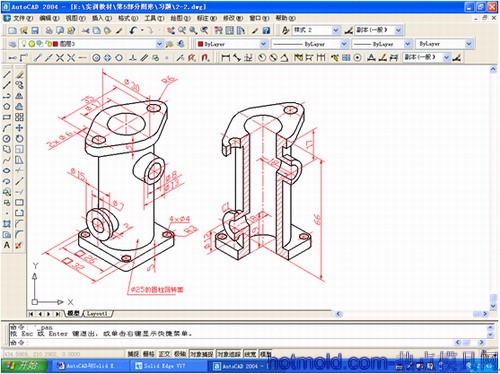Toggle the 正交 ortho mode button
This screenshot has height=374, width=500.
(164, 354)
